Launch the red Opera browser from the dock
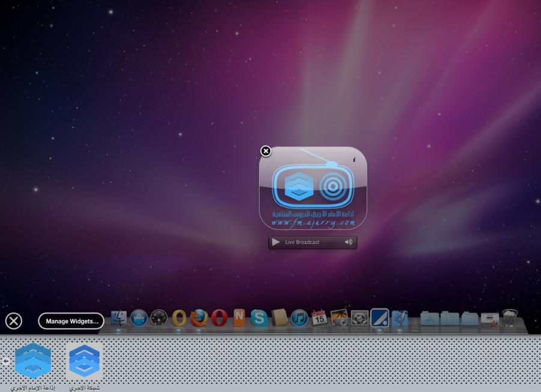Viewport: 541px width, 392px height. coord(219,317)
